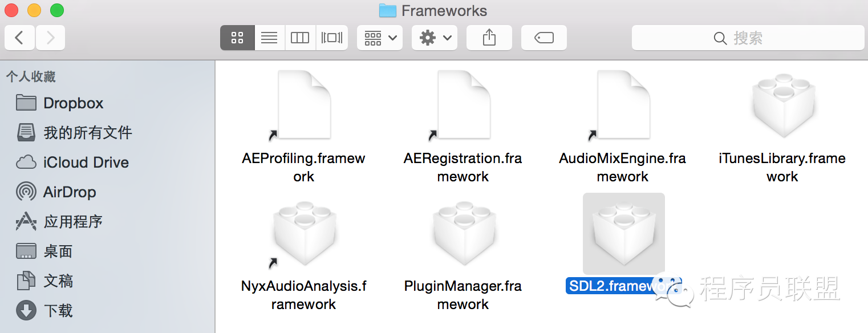868x333 pixels.
Task: Click the PluginManager.framework file name
Action: tap(463, 295)
